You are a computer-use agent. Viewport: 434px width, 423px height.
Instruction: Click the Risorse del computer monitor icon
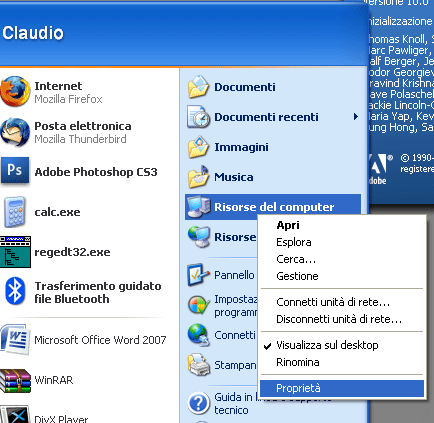point(199,207)
